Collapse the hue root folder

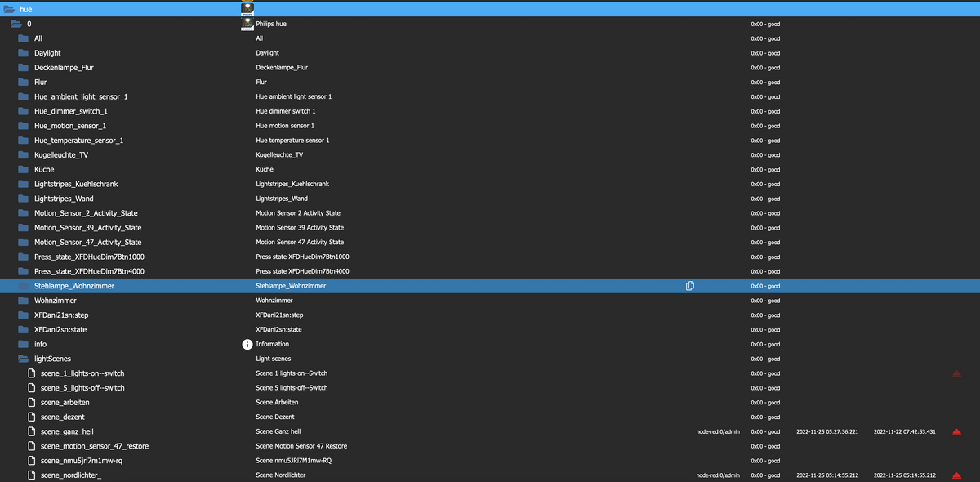(10, 9)
